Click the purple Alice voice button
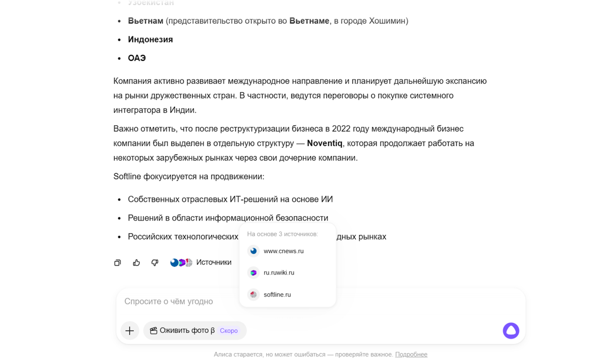Screen dimensions: 615x364 click(511, 331)
